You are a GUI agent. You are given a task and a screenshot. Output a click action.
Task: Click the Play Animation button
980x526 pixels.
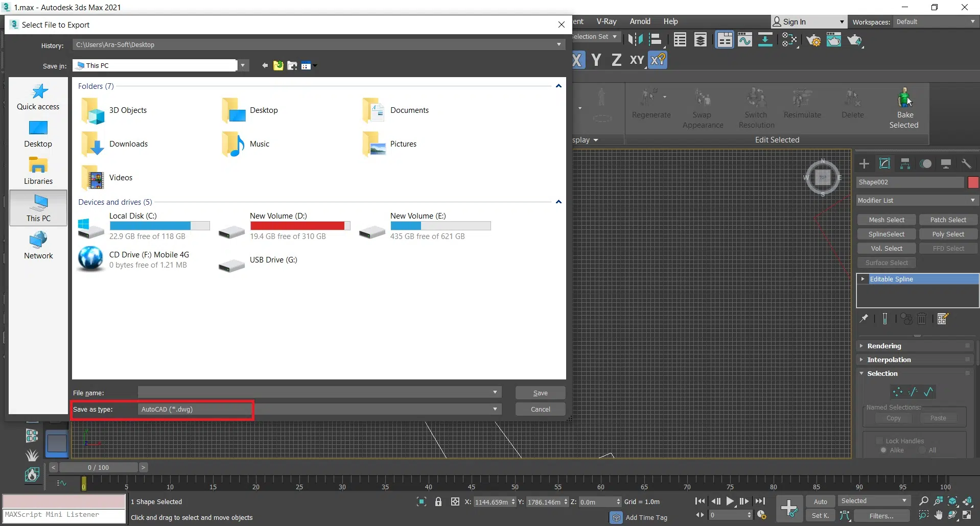click(730, 501)
